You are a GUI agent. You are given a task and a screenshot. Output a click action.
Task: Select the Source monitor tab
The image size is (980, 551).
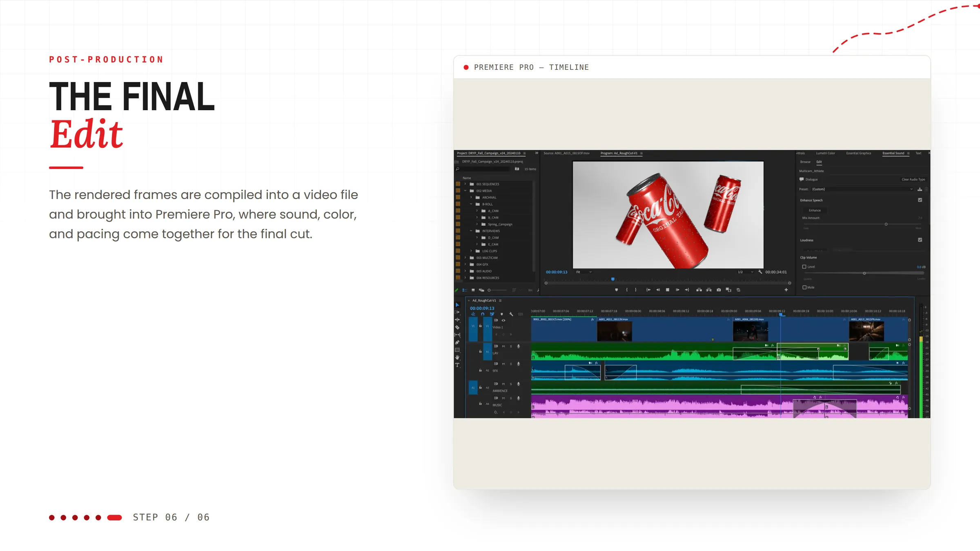(x=566, y=153)
